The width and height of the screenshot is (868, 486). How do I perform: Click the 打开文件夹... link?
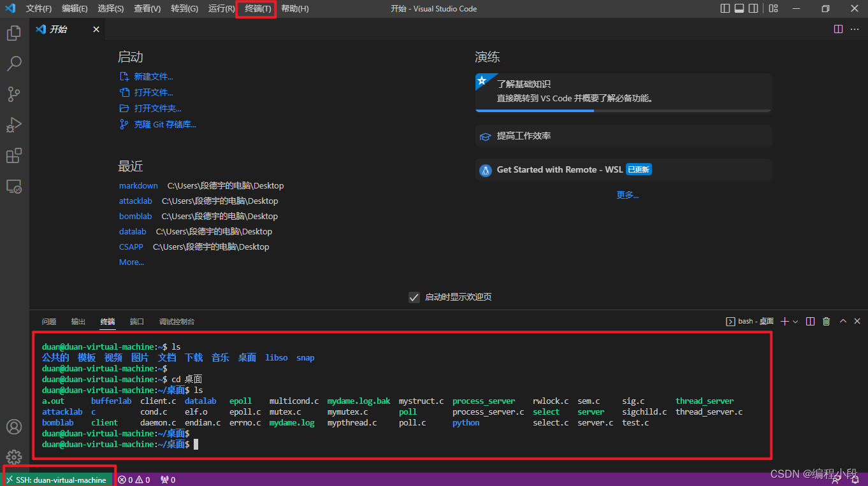click(x=157, y=108)
